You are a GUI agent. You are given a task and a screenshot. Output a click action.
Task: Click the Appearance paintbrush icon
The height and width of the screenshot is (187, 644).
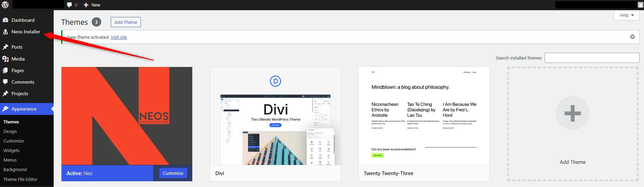click(5, 109)
